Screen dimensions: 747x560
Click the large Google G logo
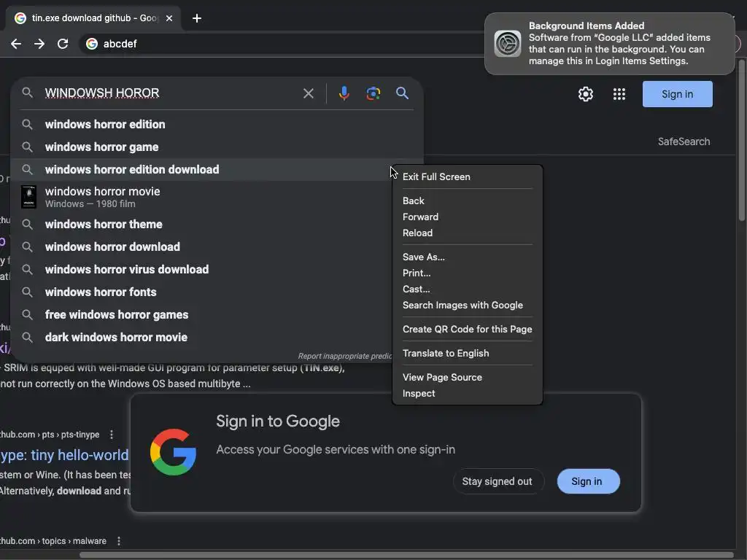pos(173,452)
